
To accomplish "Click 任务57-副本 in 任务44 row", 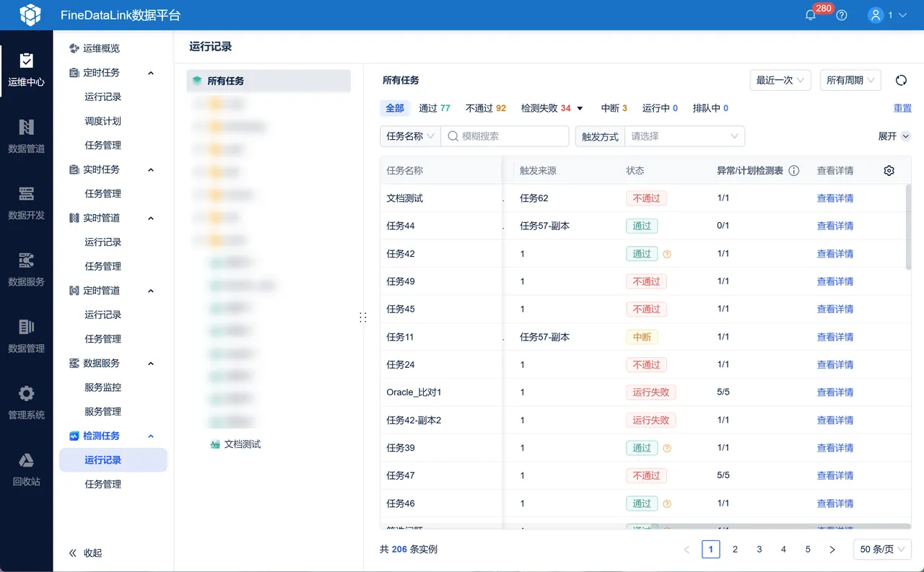I will (x=545, y=226).
